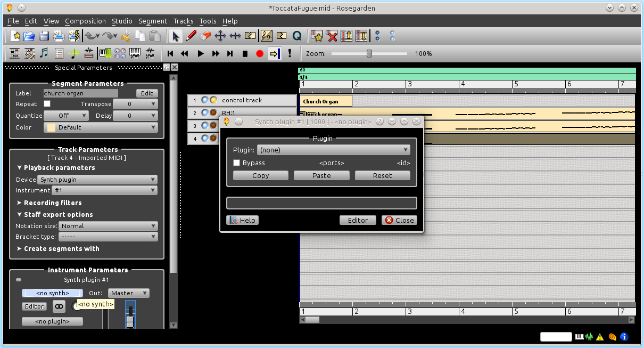Click the Zoom slider handle
The image size is (644, 348).
(369, 53)
